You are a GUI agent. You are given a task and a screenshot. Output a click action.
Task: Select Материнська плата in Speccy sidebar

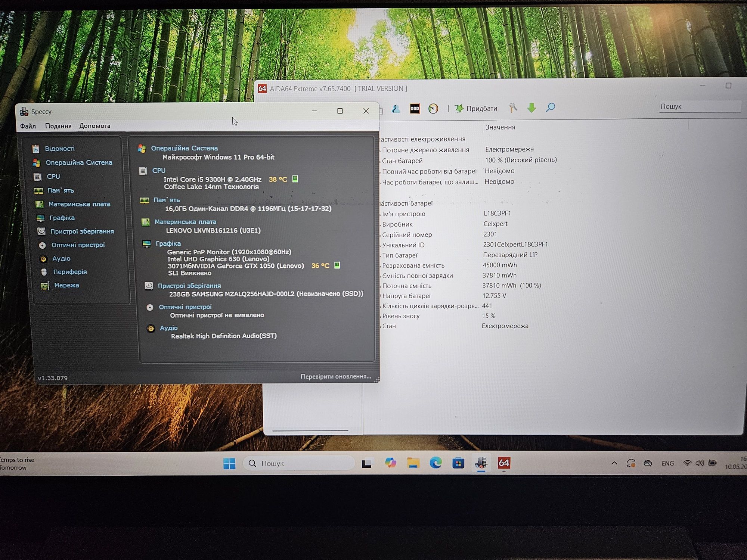(80, 204)
